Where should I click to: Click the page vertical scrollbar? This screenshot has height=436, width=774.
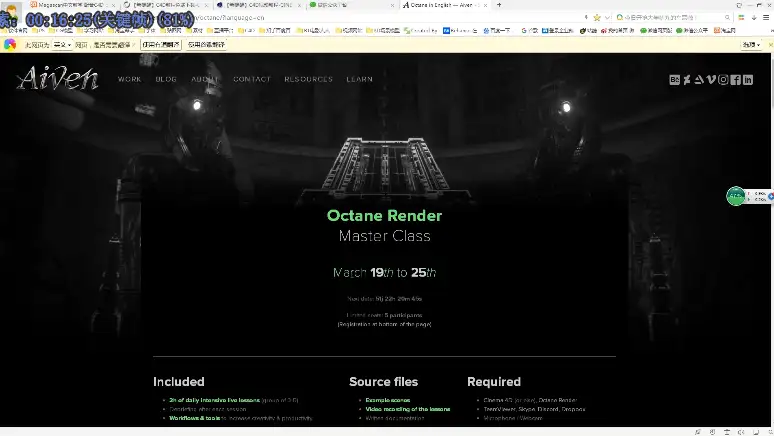coord(771,239)
